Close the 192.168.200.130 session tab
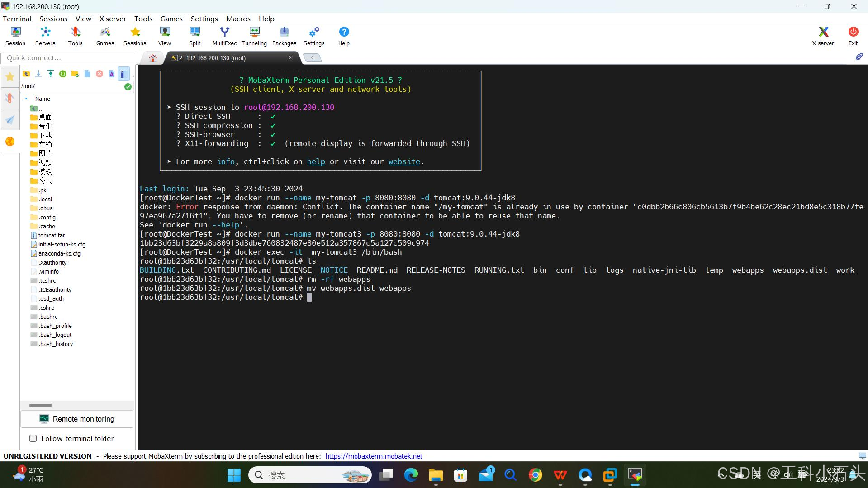The width and height of the screenshot is (868, 488). tap(291, 57)
